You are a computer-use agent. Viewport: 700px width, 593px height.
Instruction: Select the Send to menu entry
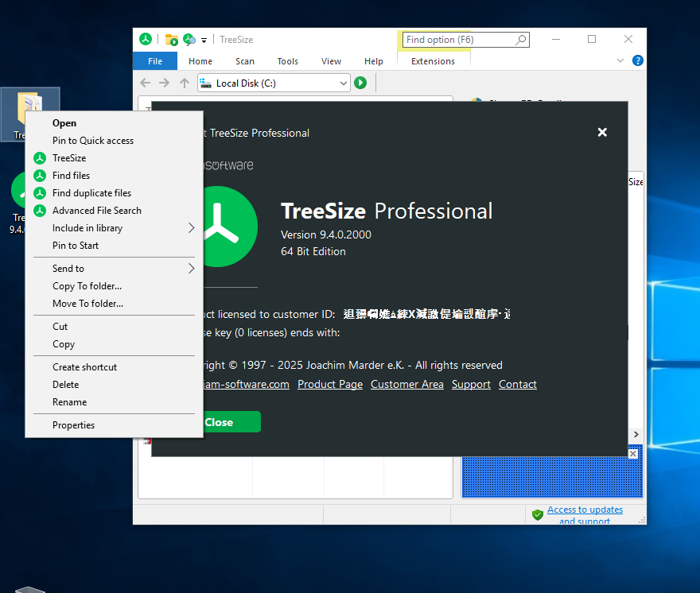pyautogui.click(x=115, y=268)
